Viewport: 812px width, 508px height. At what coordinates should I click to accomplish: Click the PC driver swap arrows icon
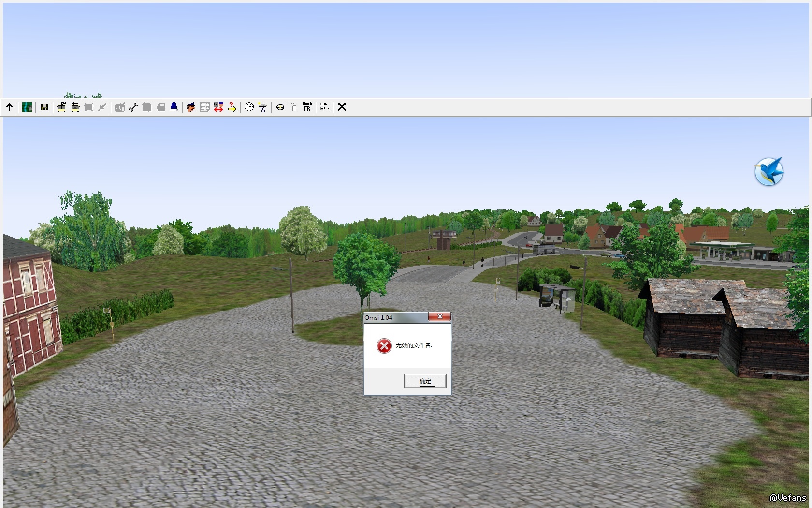218,107
